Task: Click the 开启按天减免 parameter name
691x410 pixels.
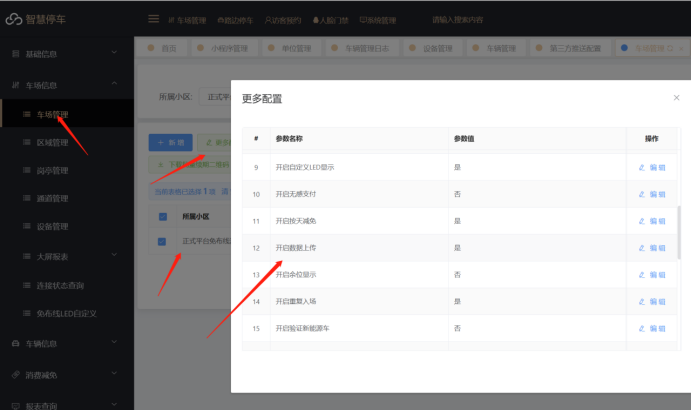Action: 296,221
